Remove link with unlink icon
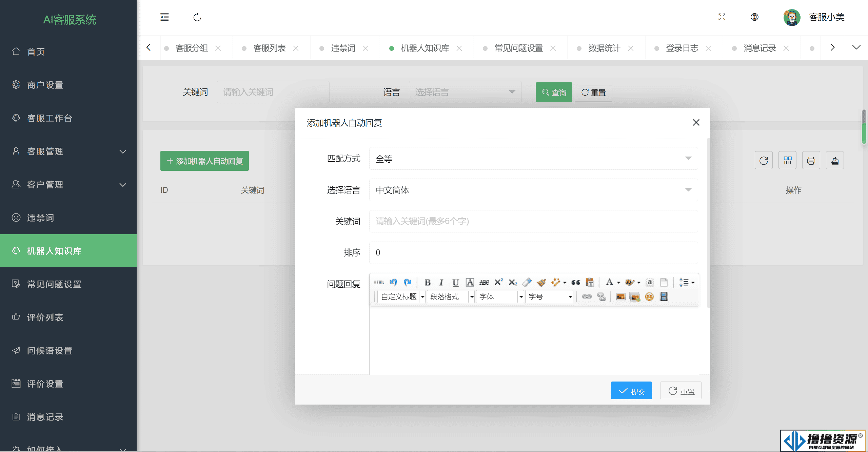The height and width of the screenshot is (452, 868). 601,297
